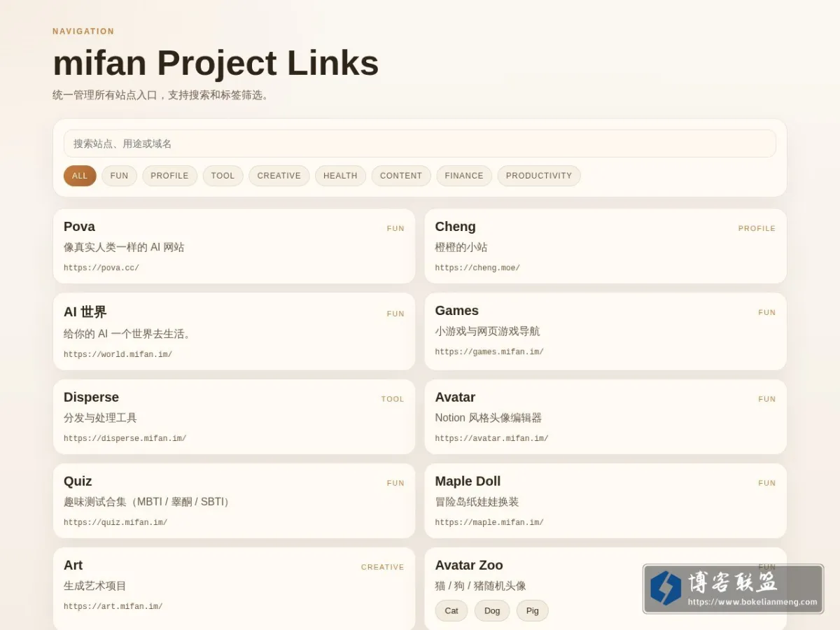840x630 pixels.
Task: Open the Cheng project card title
Action: (455, 226)
